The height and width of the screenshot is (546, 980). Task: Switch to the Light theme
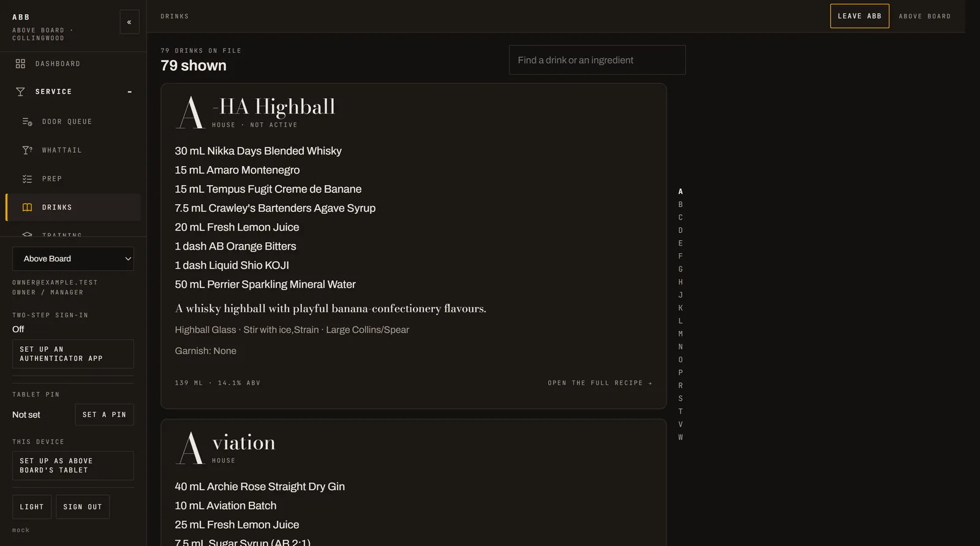point(32,507)
